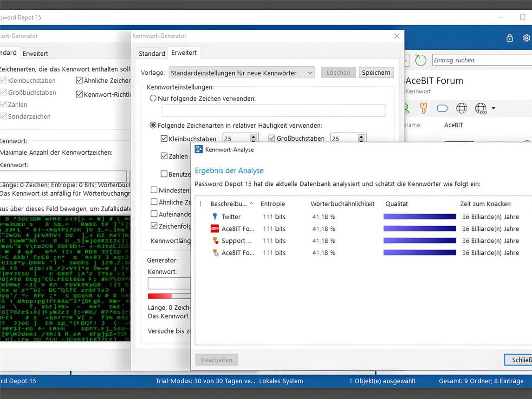The width and height of the screenshot is (532, 399).
Task: Click the globe icon with link badge
Action: tap(480, 109)
